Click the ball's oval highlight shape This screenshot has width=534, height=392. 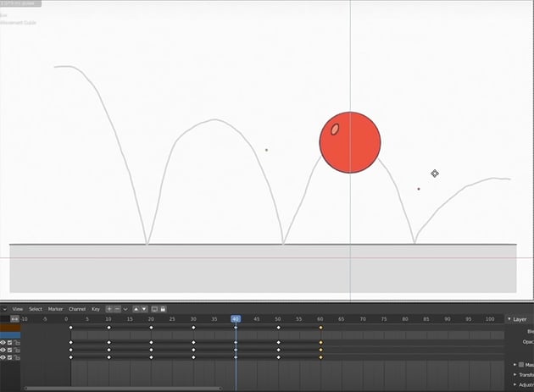pos(335,130)
